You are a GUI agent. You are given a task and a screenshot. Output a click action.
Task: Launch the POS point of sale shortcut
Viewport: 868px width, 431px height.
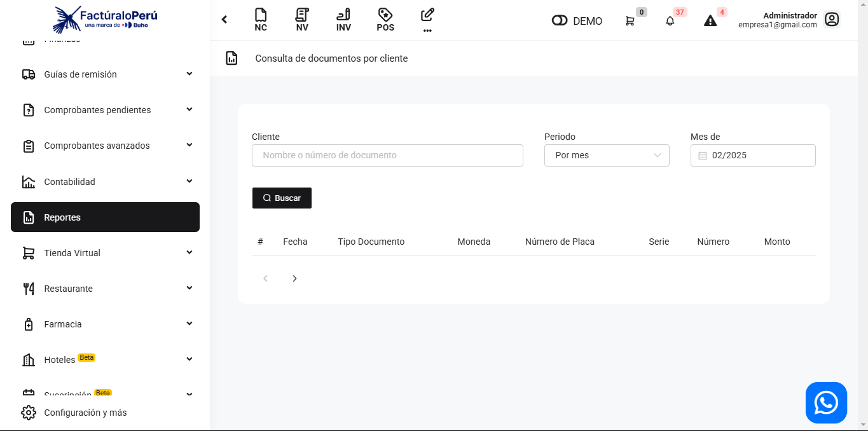(385, 20)
